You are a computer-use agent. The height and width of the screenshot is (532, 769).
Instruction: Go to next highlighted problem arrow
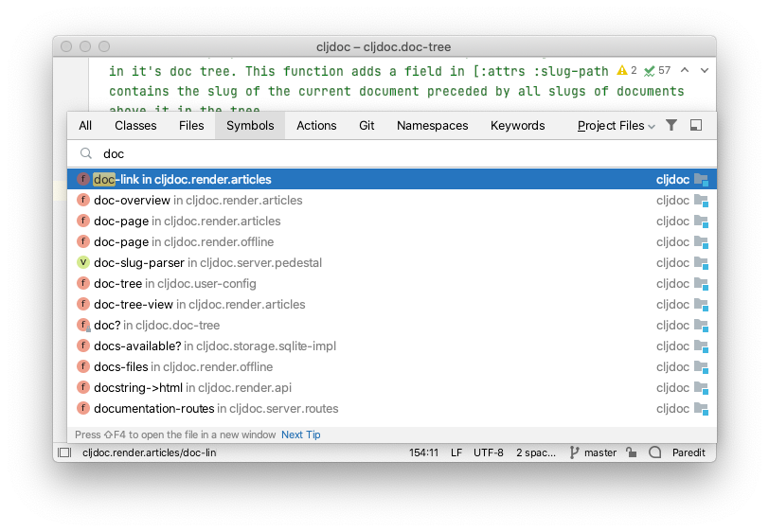(705, 71)
